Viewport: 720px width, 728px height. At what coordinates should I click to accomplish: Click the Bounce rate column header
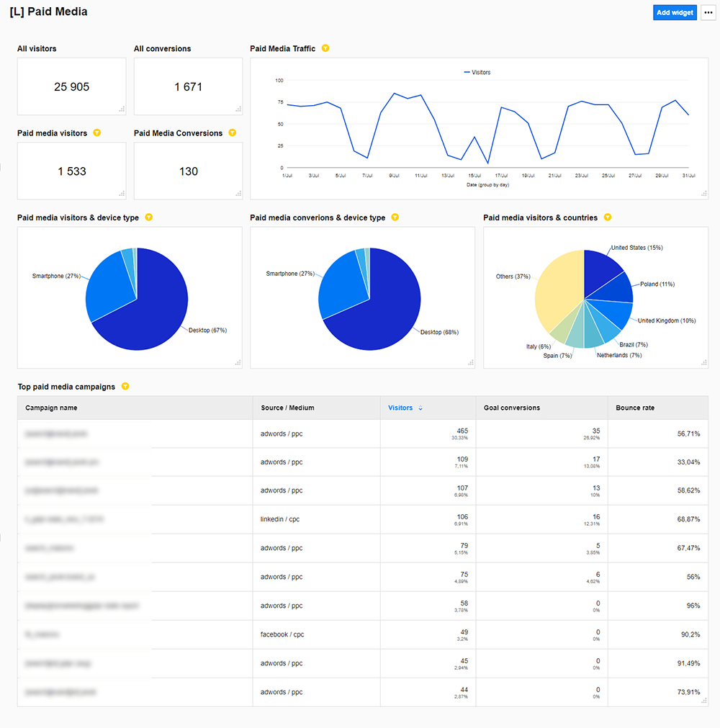635,408
